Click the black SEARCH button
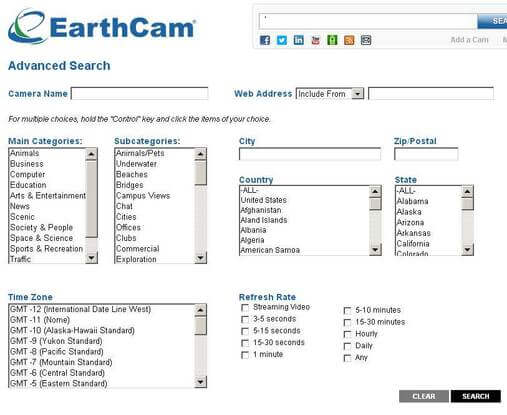The width and height of the screenshot is (507, 415). pyautogui.click(x=476, y=396)
